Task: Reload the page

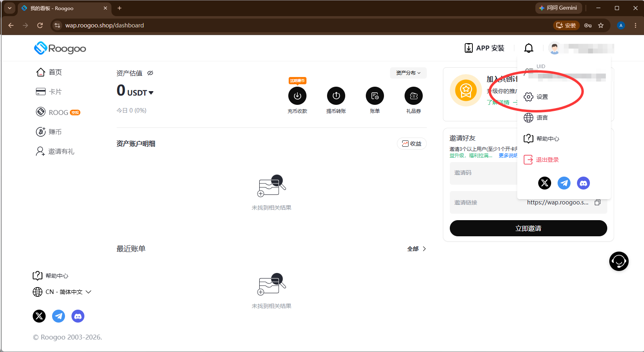Action: [40, 25]
